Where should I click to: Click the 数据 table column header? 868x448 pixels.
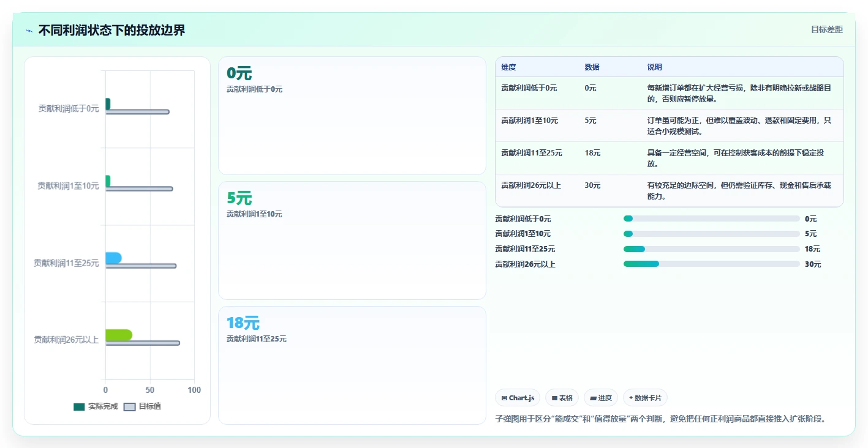[592, 67]
